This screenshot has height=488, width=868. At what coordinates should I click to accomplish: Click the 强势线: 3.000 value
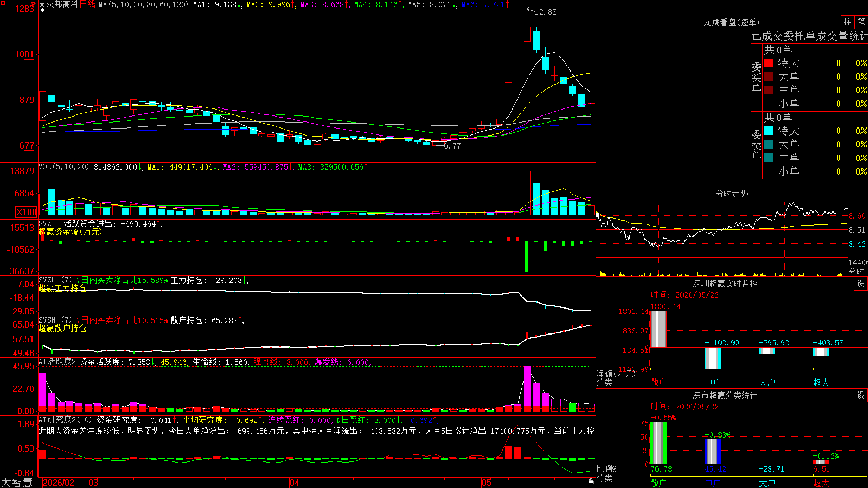click(x=281, y=362)
